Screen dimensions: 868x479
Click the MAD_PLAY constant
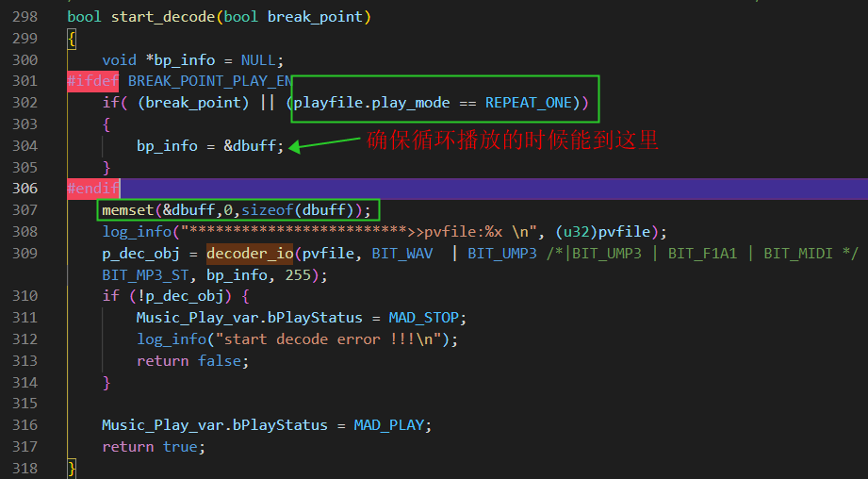coord(388,424)
